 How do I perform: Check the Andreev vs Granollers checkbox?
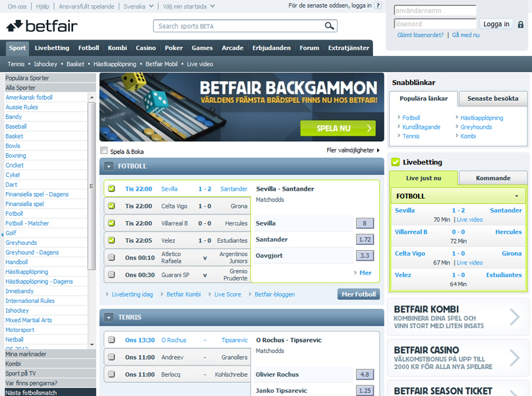coord(111,357)
